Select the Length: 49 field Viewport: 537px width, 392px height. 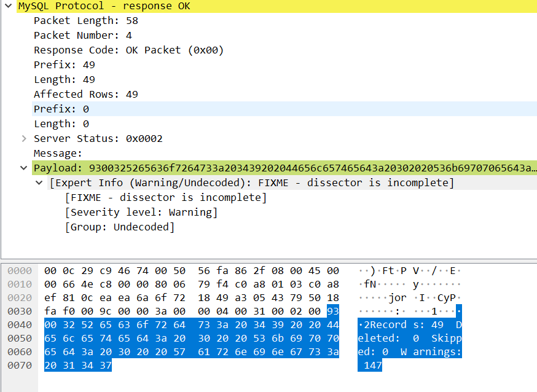[65, 80]
